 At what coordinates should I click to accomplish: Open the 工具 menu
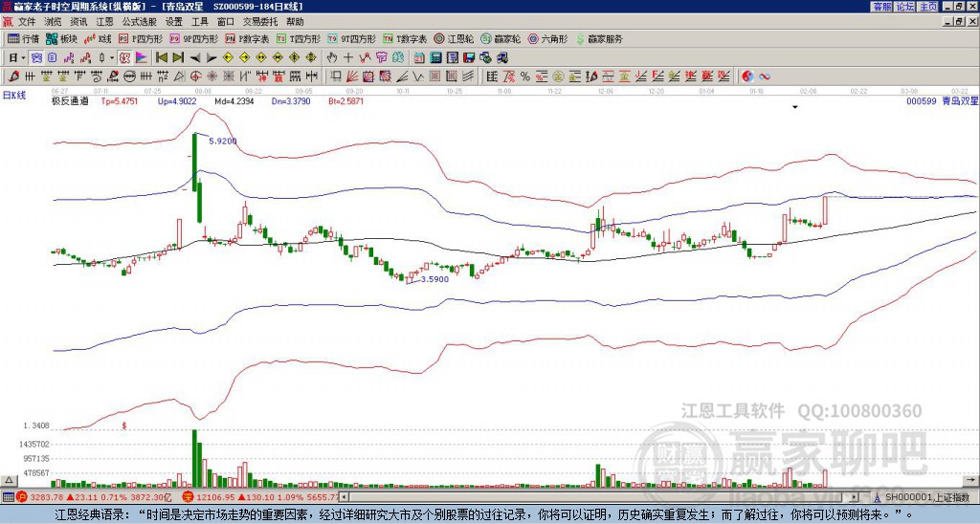click(200, 22)
